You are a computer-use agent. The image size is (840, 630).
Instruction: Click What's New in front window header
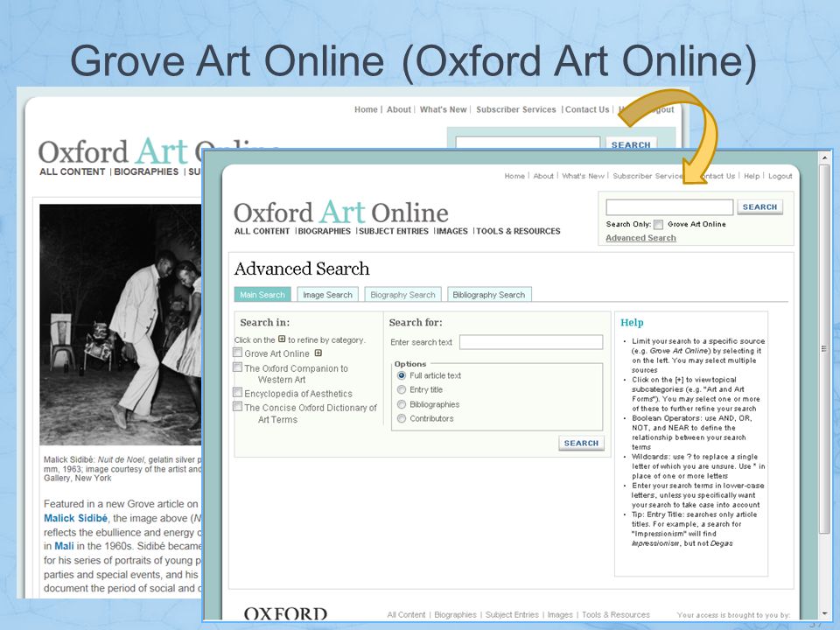tap(583, 176)
